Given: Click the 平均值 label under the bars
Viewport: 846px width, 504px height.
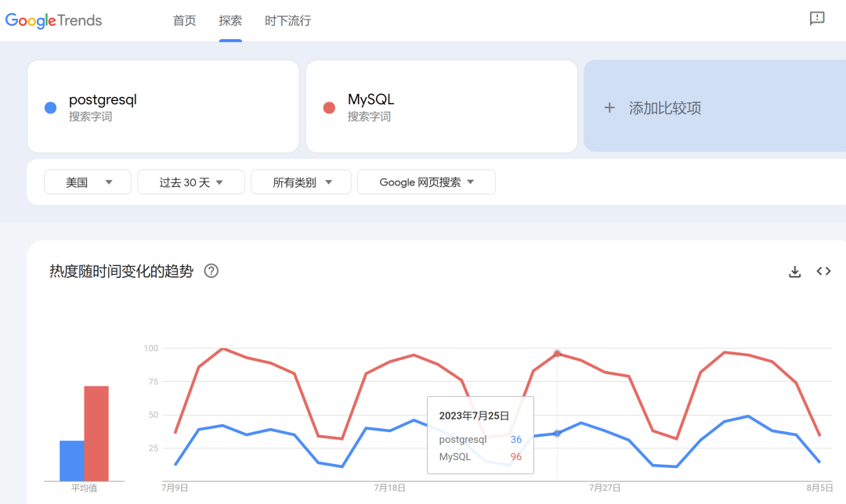Looking at the screenshot, I should click(84, 488).
